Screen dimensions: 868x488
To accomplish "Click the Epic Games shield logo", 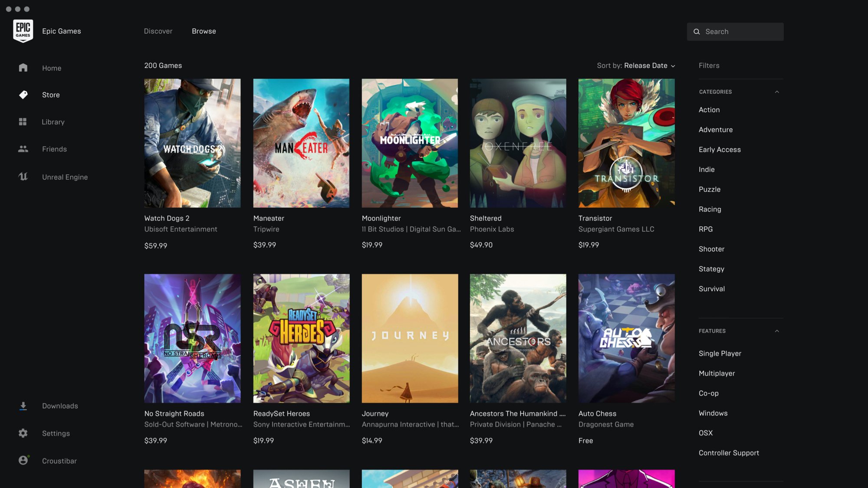I will 23,31.
